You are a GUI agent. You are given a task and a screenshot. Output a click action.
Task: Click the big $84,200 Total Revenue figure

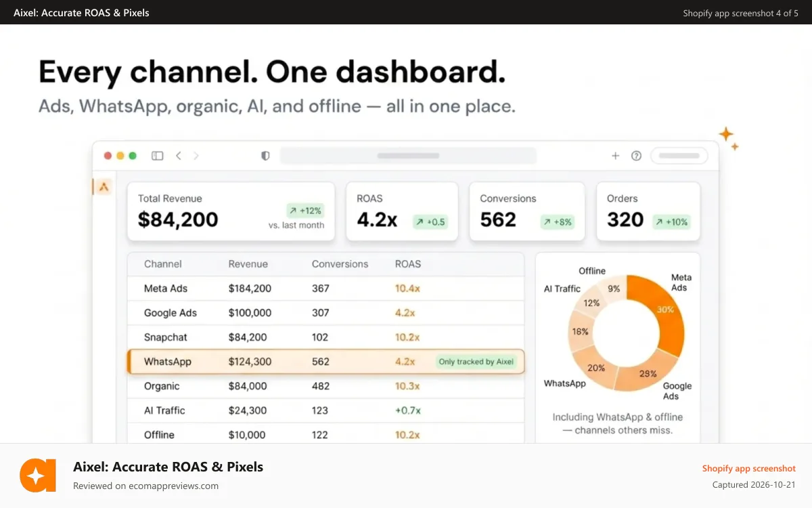point(178,219)
